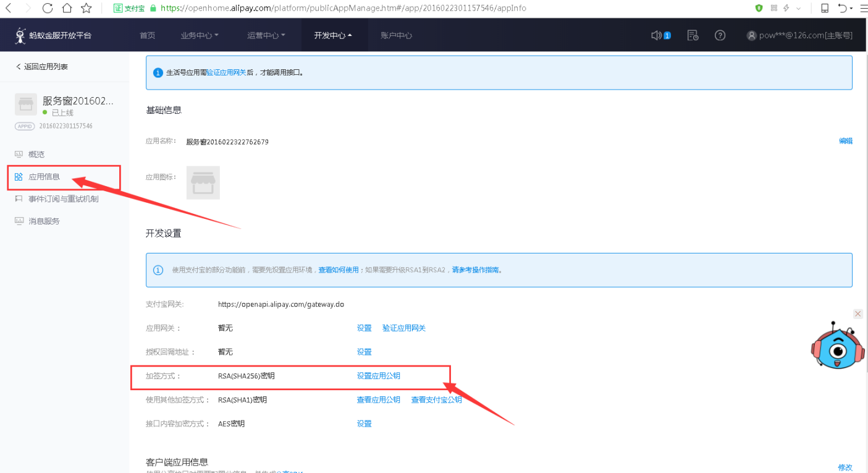The image size is (868, 473).
Task: Open account menu pow***@126.com
Action: (799, 35)
